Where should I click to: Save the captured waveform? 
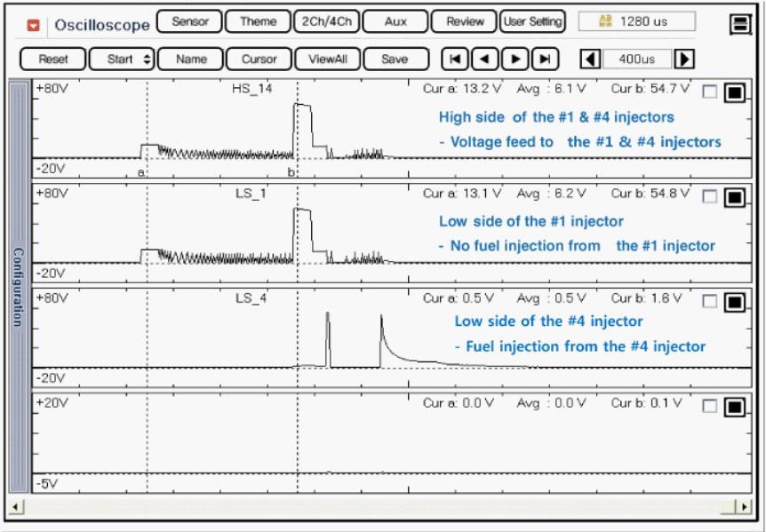point(394,60)
